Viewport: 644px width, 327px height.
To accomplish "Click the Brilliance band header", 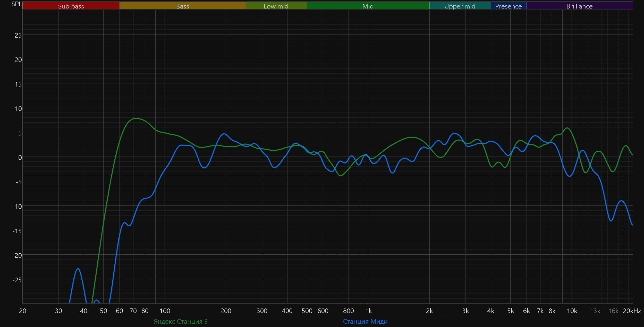I will point(579,6).
